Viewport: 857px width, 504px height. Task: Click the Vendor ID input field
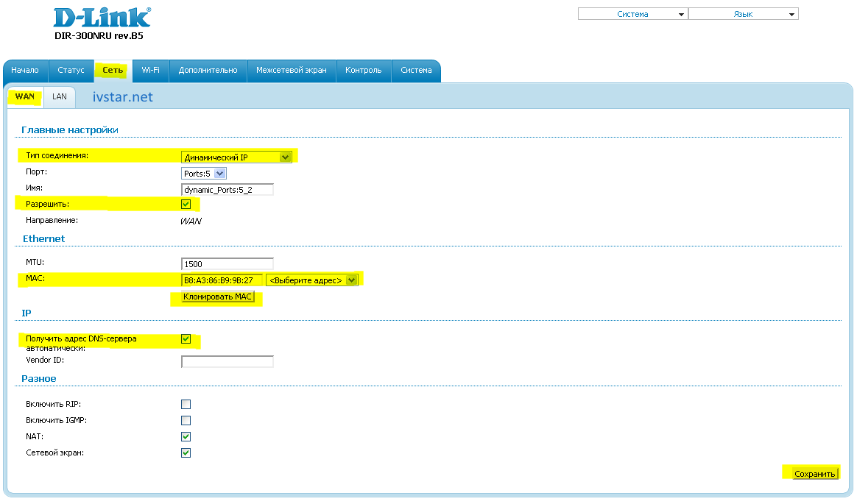pos(227,361)
